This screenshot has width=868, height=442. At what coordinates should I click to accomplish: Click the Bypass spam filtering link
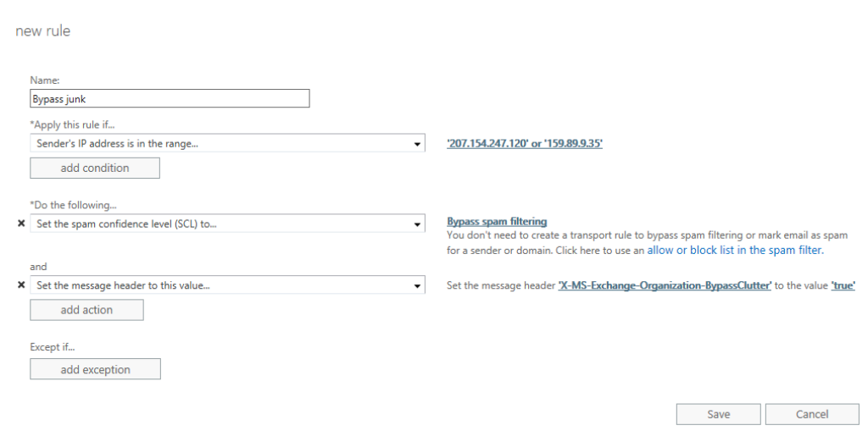497,222
